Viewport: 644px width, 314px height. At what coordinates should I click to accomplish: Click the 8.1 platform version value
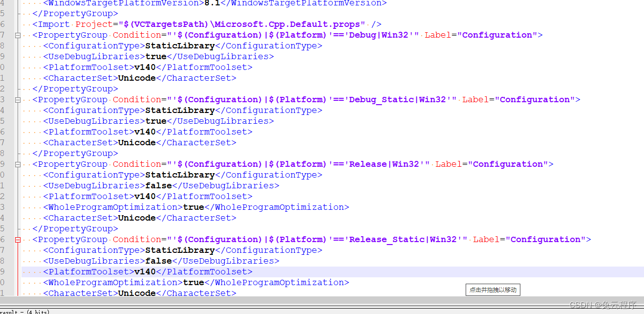(x=212, y=3)
